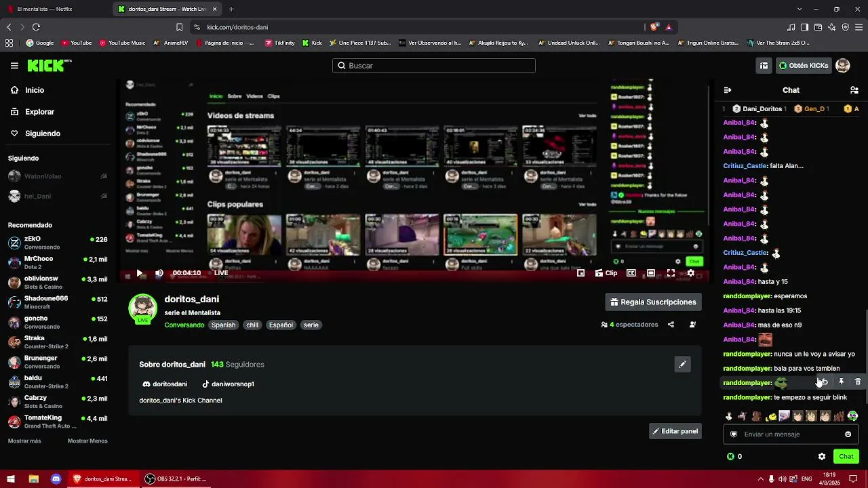Open chat settings gear
The width and height of the screenshot is (868, 488).
pos(822,457)
